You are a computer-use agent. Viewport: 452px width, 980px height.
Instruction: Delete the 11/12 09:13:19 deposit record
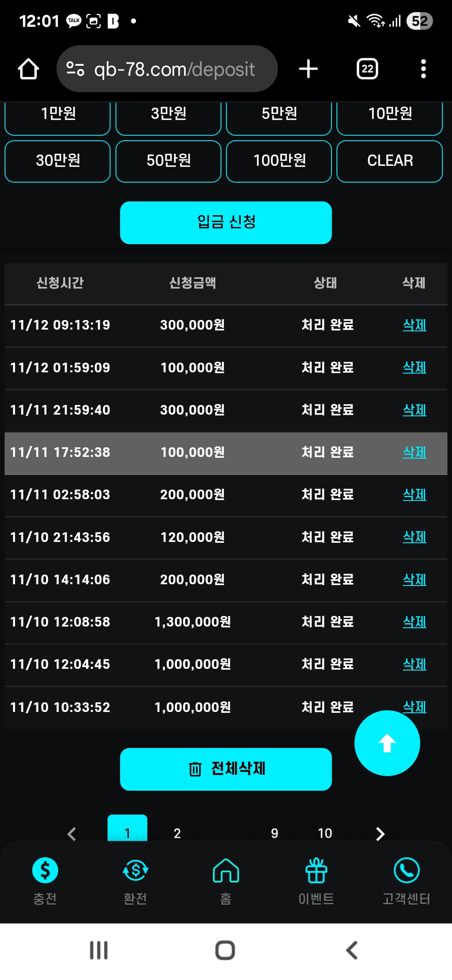(x=414, y=325)
